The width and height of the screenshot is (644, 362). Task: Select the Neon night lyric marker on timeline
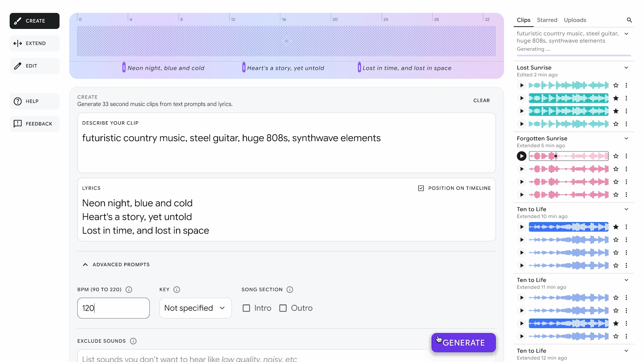[123, 67]
